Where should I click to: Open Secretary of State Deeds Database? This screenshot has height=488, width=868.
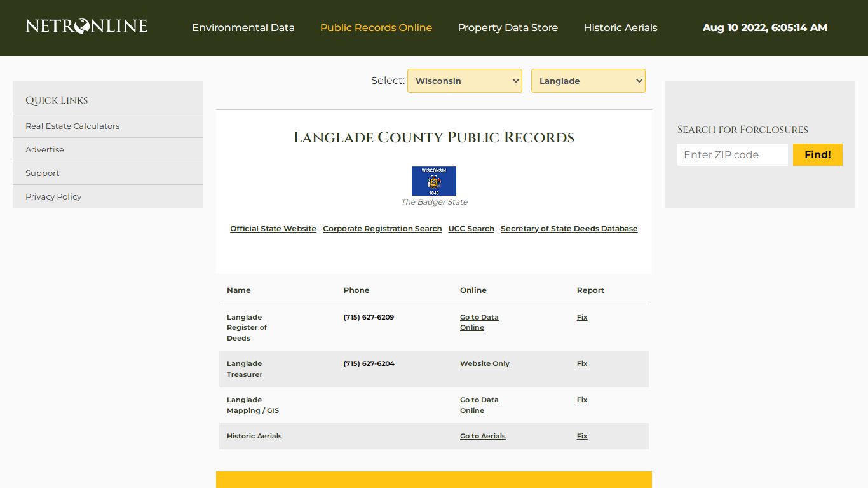pos(569,229)
